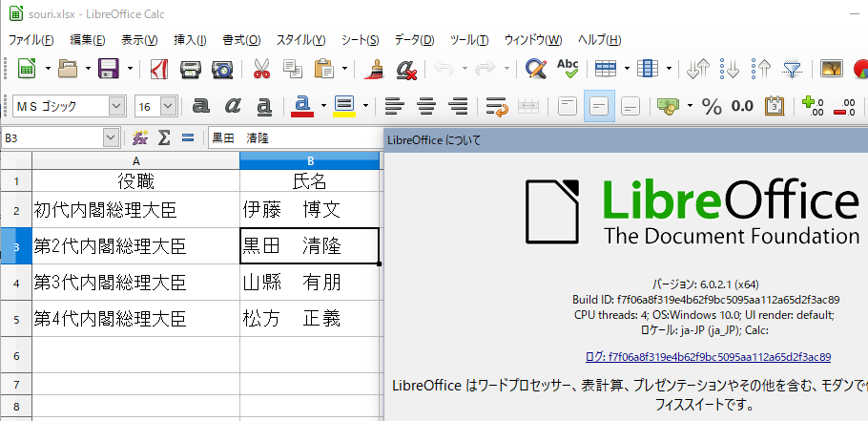Click the Undo arrow icon
The width and height of the screenshot is (868, 421).
[x=444, y=69]
